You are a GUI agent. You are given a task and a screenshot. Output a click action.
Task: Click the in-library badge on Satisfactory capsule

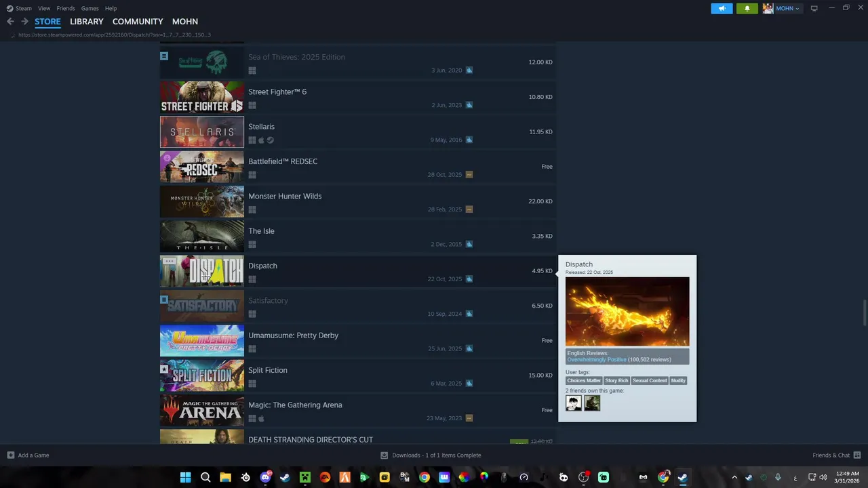(x=164, y=300)
